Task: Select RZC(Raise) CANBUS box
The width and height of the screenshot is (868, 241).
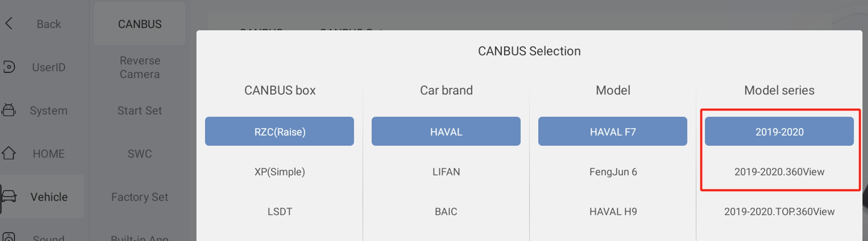Action: pos(279,131)
